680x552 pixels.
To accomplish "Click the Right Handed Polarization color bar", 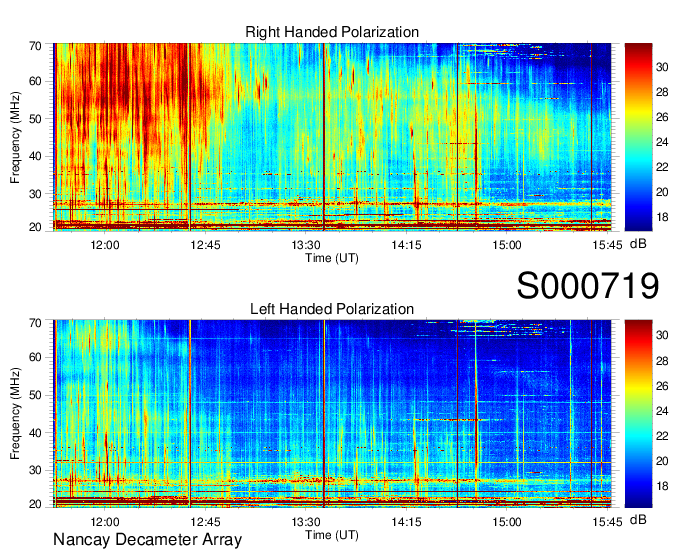I will (x=638, y=137).
